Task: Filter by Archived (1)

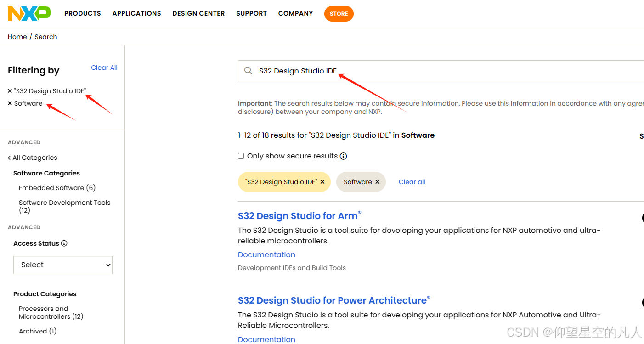Action: 38,331
